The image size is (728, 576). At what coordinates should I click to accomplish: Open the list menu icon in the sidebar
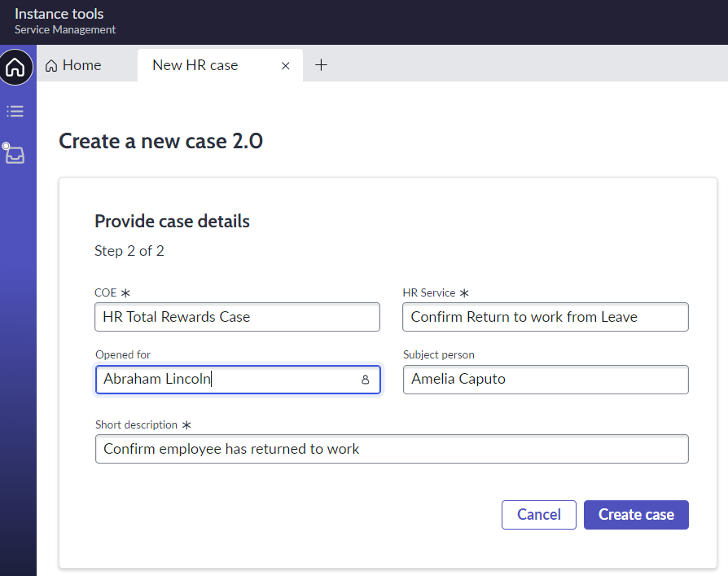(15, 111)
